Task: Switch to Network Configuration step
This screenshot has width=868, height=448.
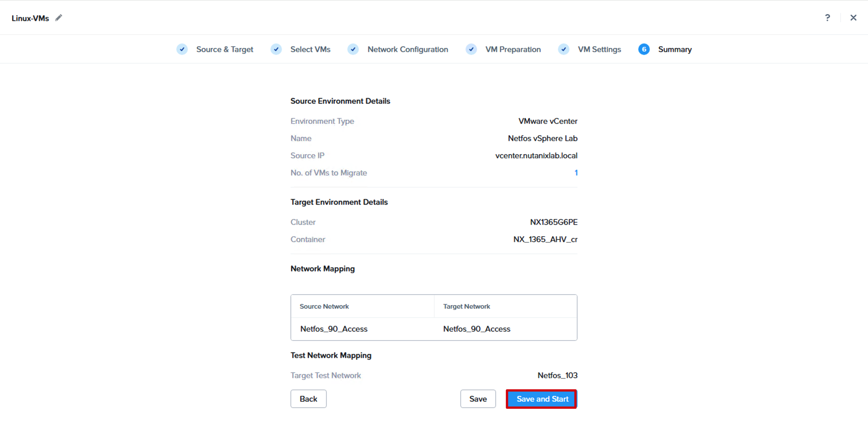Action: [x=408, y=49]
